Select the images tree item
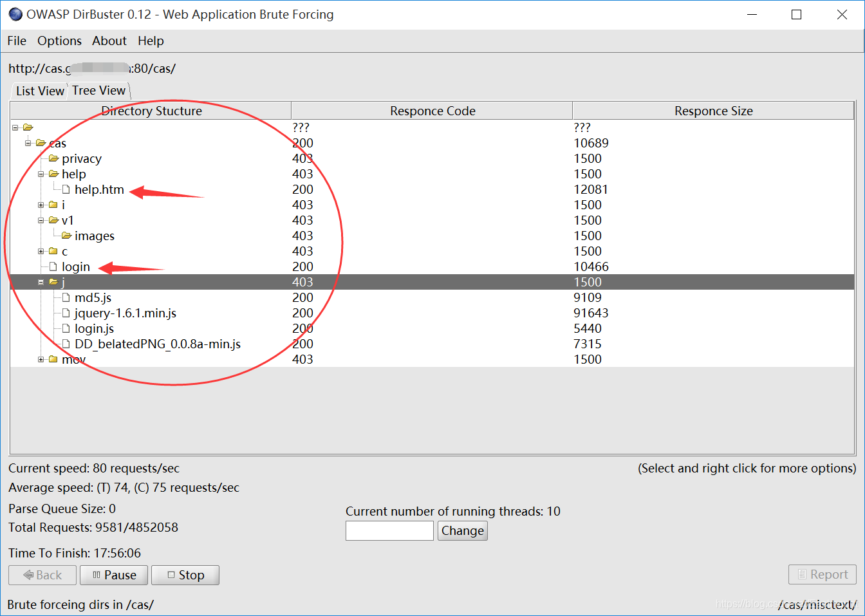Image resolution: width=865 pixels, height=616 pixels. (95, 236)
